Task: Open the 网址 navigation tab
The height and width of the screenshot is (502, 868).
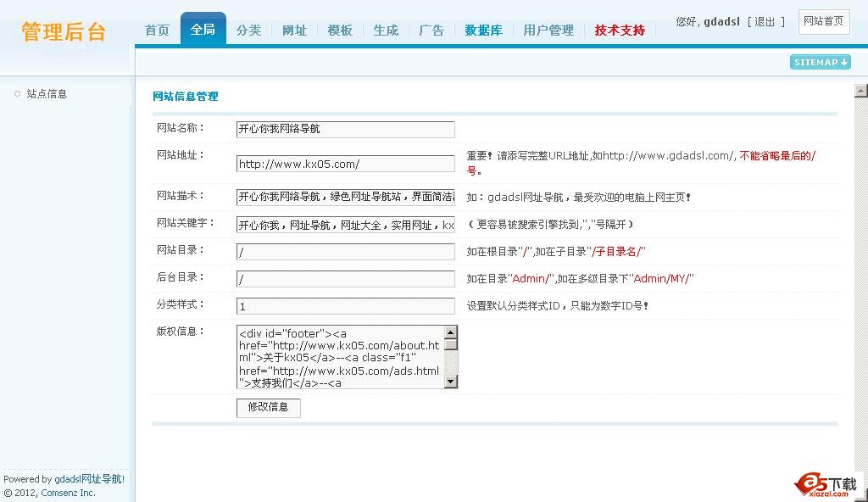Action: [294, 31]
